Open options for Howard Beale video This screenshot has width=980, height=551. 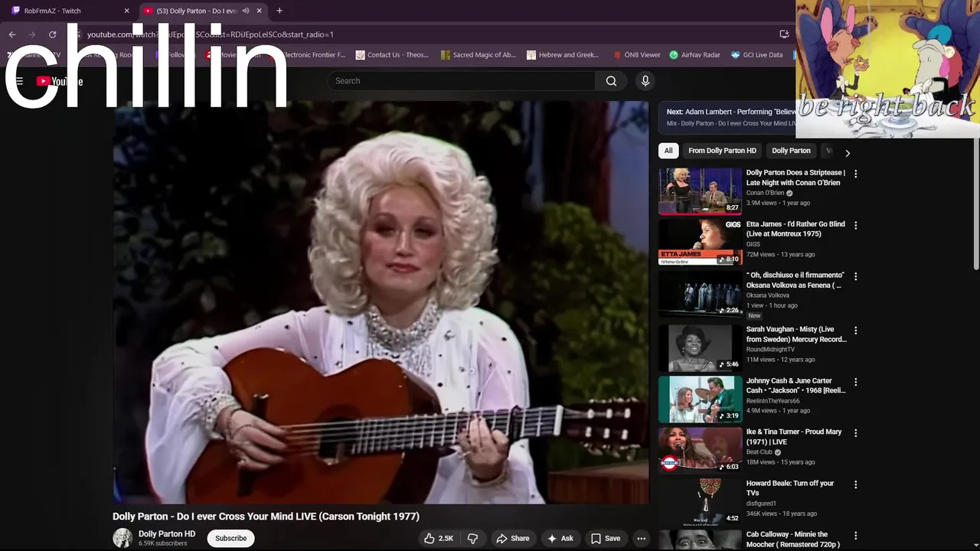tap(855, 484)
